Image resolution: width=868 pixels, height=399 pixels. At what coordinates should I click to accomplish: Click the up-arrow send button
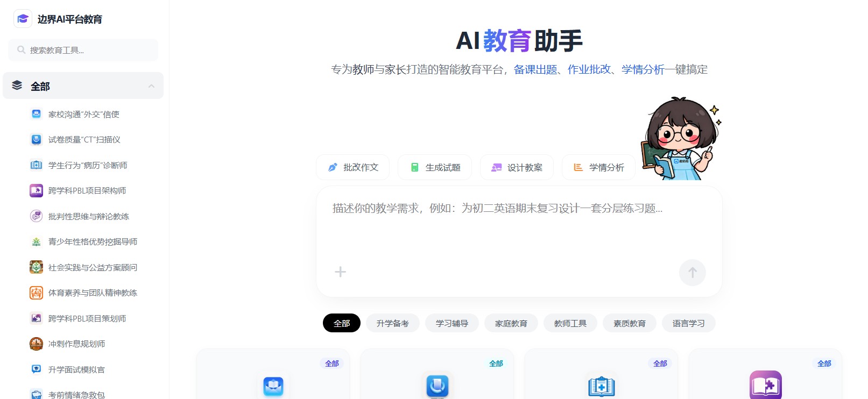(x=693, y=273)
